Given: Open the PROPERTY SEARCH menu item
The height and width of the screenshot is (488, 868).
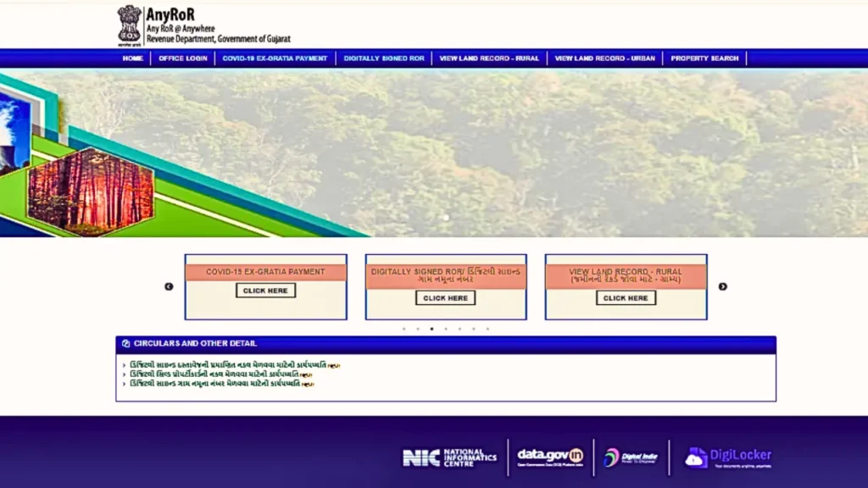Looking at the screenshot, I should 704,58.
